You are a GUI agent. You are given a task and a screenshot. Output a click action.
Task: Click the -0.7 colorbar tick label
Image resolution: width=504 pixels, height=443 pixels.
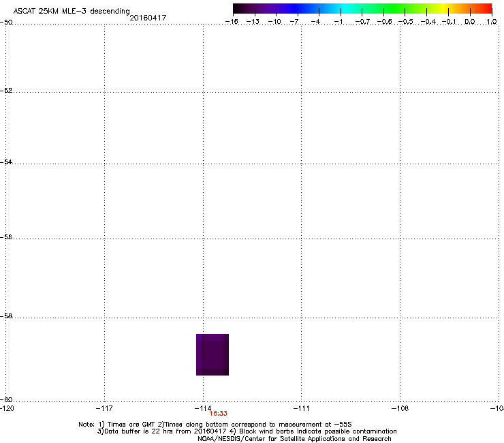pos(362,22)
